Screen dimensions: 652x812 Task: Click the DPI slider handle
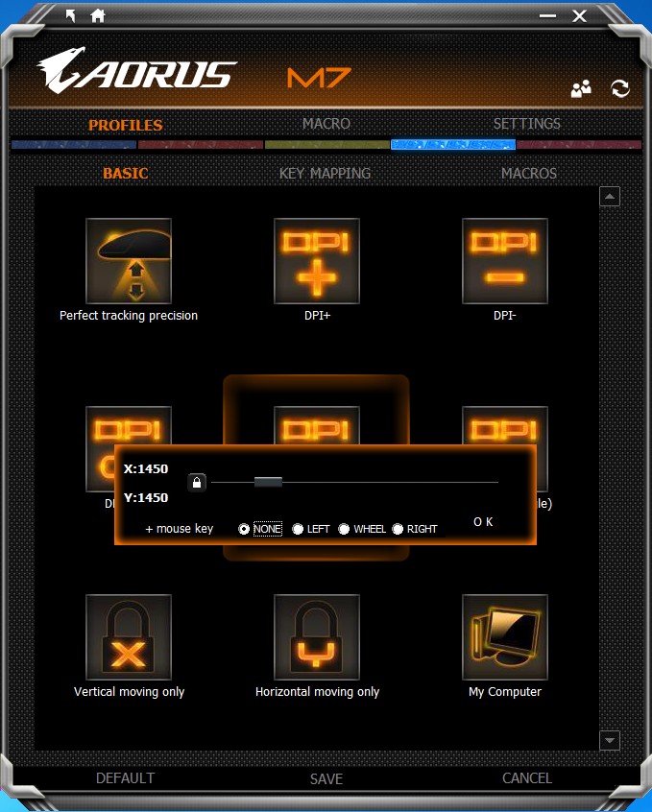point(268,482)
